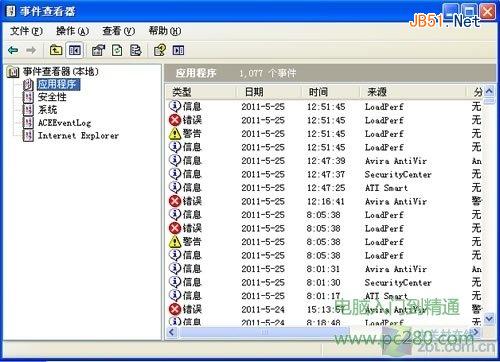Click the horizontal scrollbar thumb
500x362 pixels.
pos(264,332)
